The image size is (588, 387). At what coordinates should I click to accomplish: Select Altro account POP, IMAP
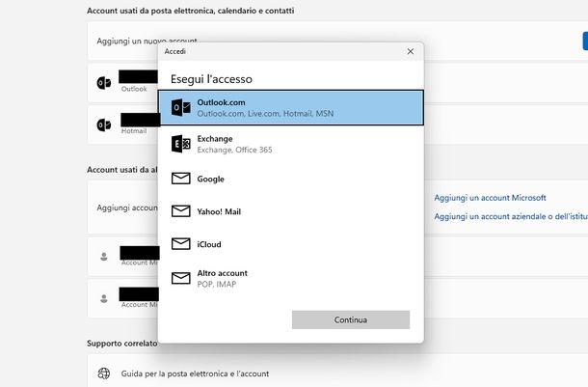coord(291,279)
